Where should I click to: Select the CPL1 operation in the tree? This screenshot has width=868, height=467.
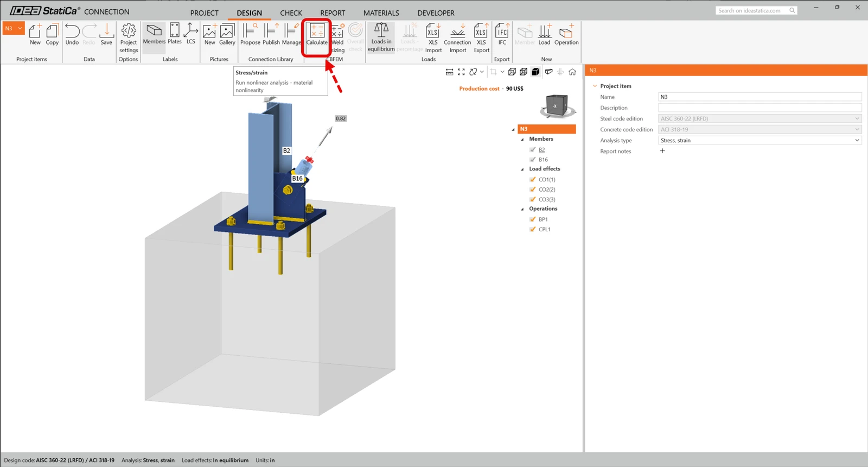pyautogui.click(x=544, y=230)
